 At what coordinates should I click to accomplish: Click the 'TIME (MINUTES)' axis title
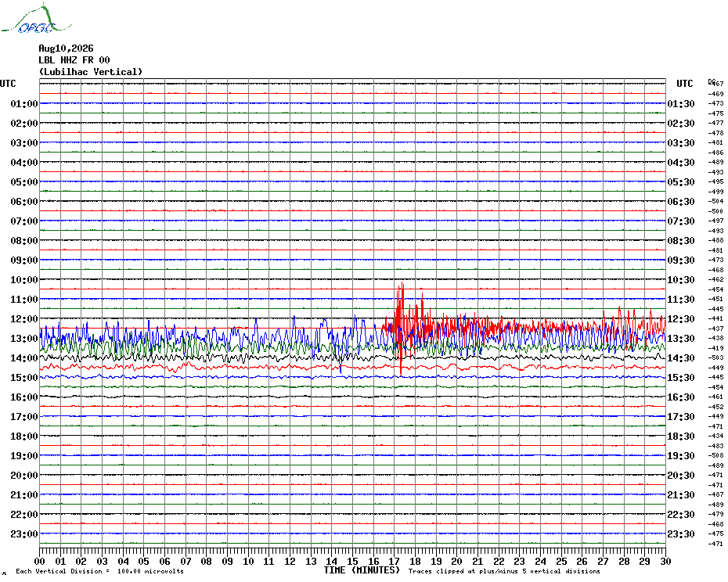362,570
